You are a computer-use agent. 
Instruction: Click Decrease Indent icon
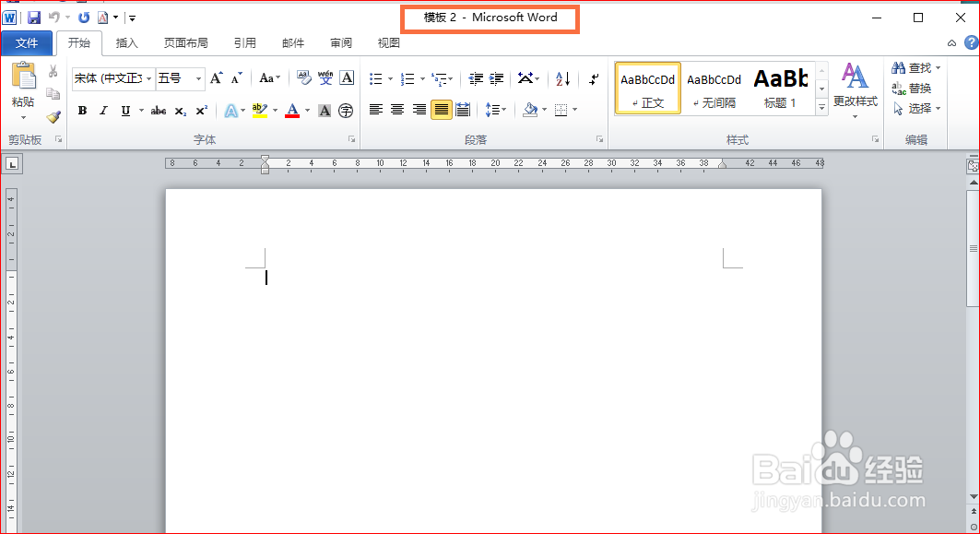[x=476, y=78]
